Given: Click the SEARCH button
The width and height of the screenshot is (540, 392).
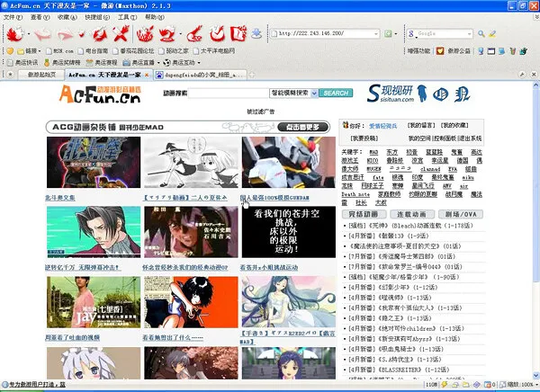Looking at the screenshot, I should point(336,93).
